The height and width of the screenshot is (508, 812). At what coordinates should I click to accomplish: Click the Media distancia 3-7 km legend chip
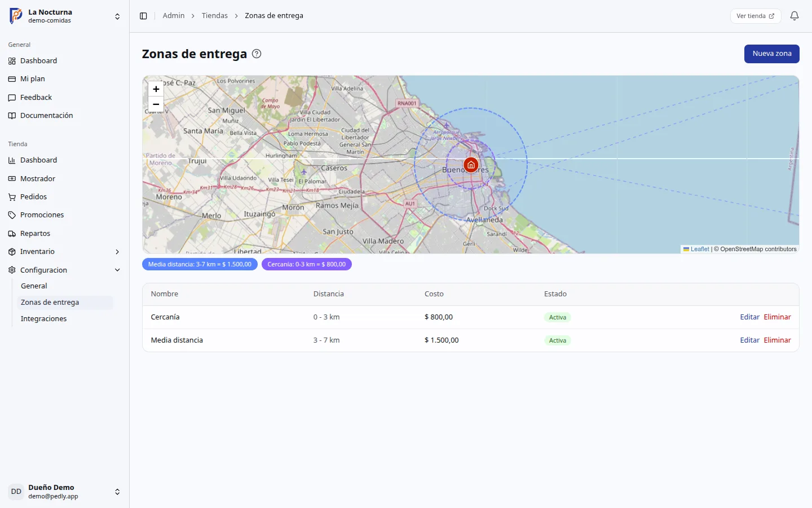[x=200, y=264]
